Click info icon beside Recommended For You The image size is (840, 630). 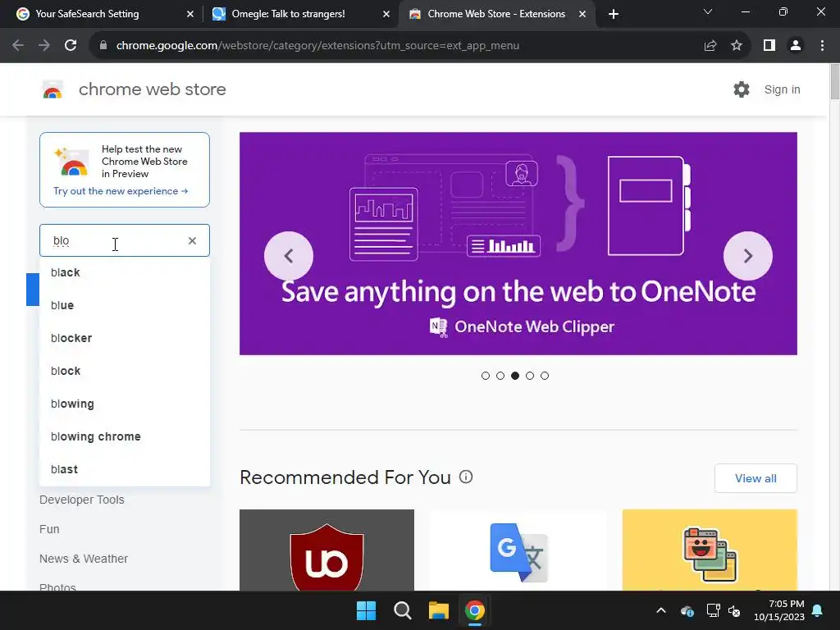466,477
